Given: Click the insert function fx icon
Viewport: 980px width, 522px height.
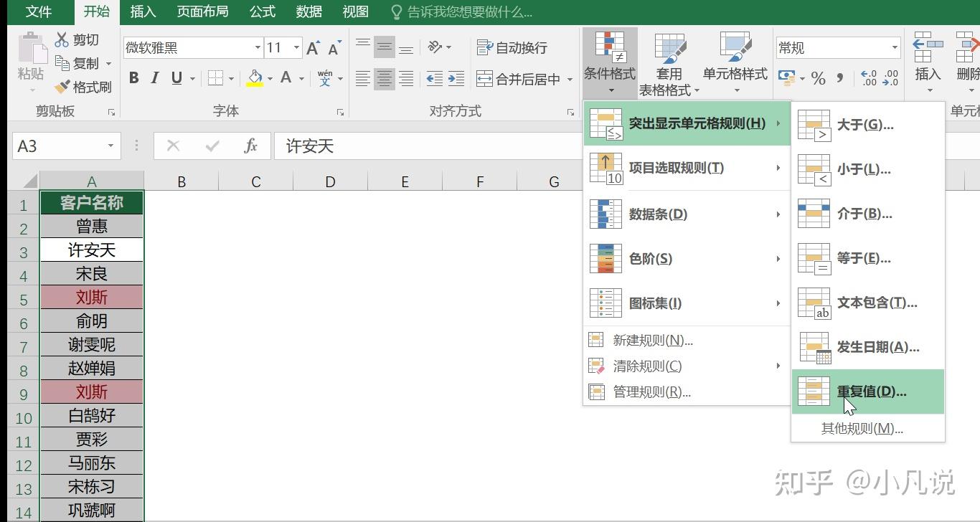Looking at the screenshot, I should tap(250, 146).
